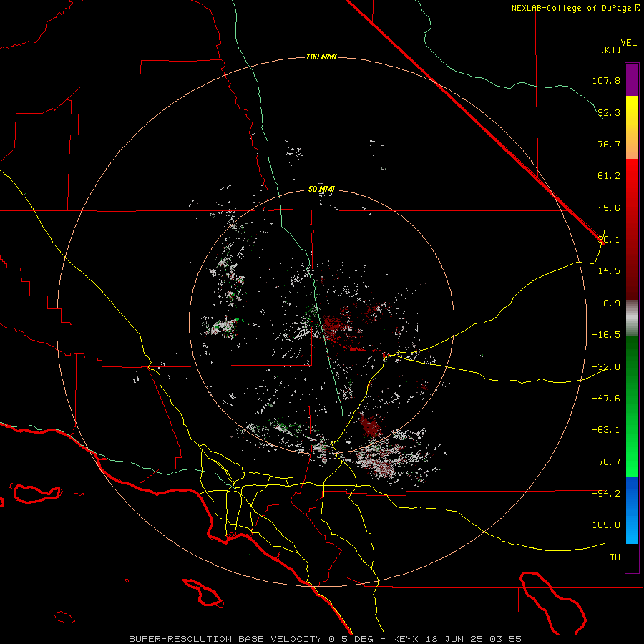Screen dimensions: 644x644
Task: Click the 14.5 legend value
Action: pos(609,271)
